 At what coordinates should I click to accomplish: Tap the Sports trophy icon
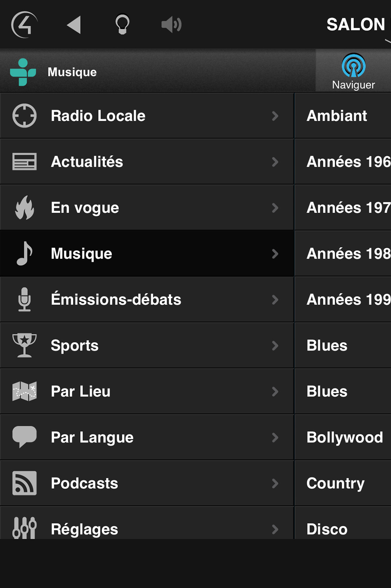point(24,345)
